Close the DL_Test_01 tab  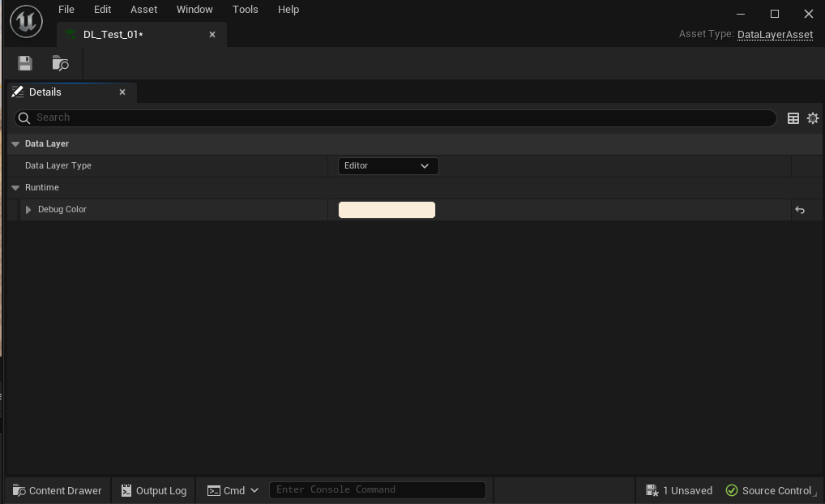[x=212, y=35]
